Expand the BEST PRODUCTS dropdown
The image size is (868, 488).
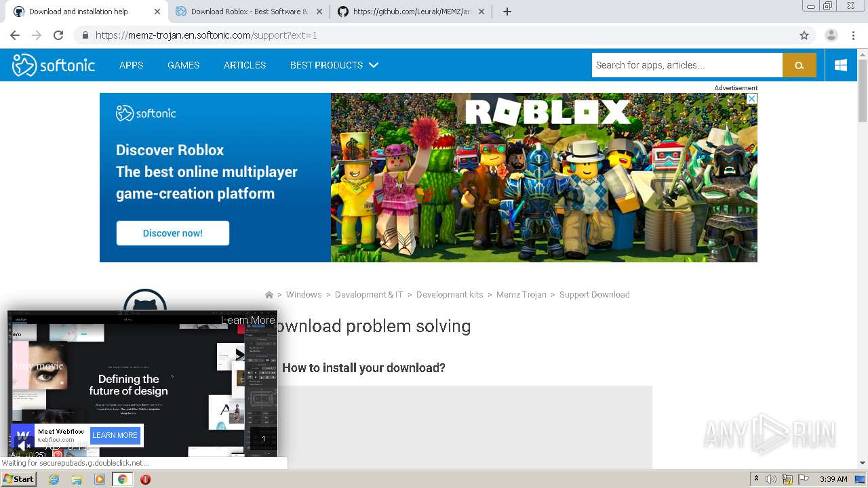pos(334,65)
